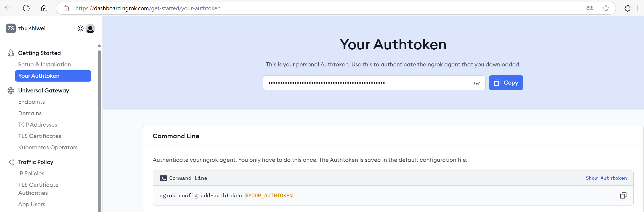Click the zhu shiwei account name
The width and height of the screenshot is (644, 212).
click(x=32, y=28)
